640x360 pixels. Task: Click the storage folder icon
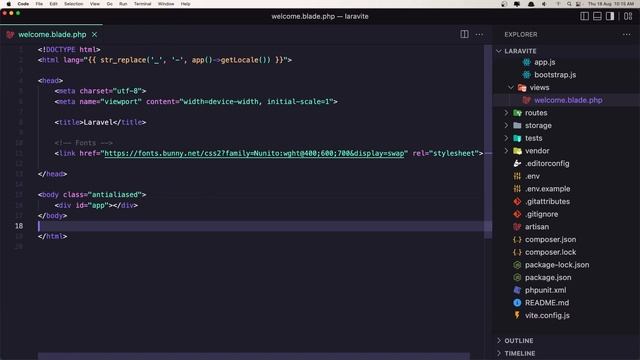(517, 126)
